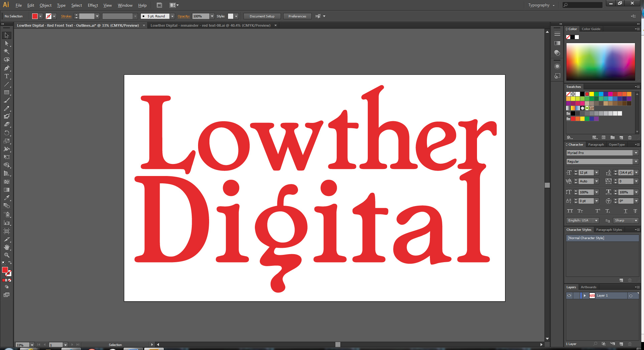Viewport: 644px width, 350px height.
Task: Select the yellow swatch in Swatches panel
Action: pyautogui.click(x=592, y=94)
